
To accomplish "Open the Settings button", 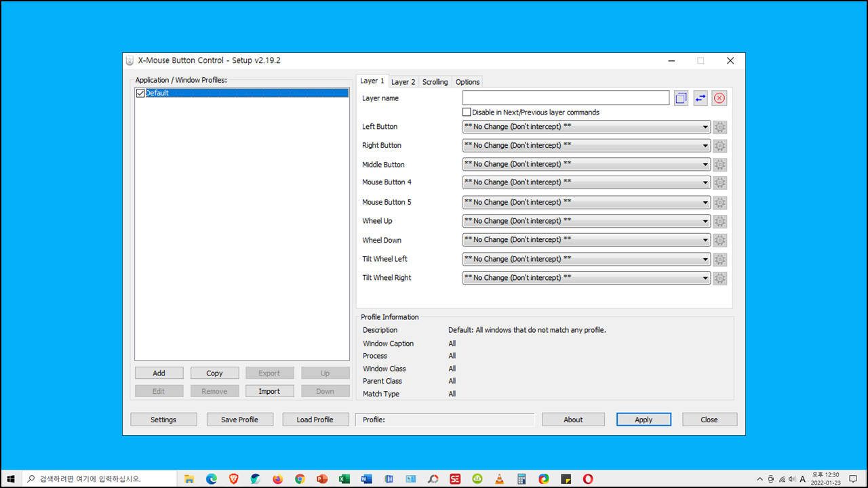I will [x=163, y=420].
